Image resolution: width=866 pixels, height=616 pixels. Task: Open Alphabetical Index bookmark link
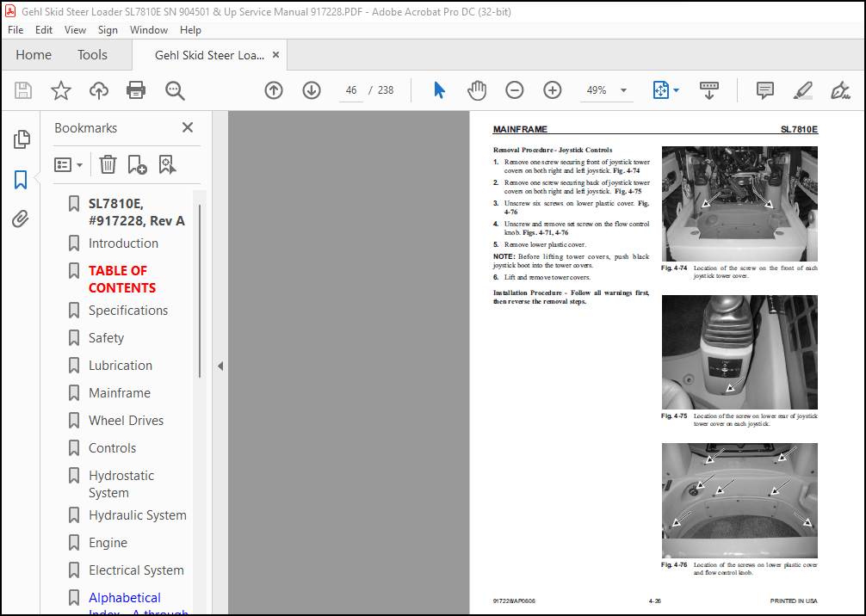[x=138, y=604]
